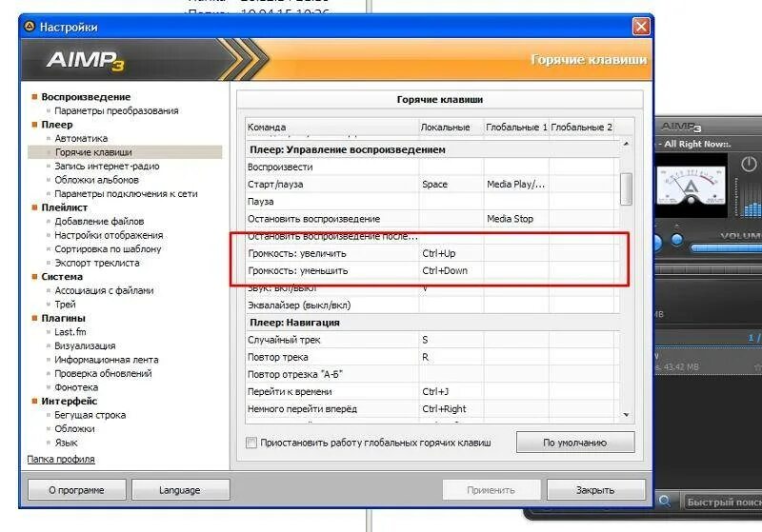The width and height of the screenshot is (762, 532).
Task: Open the Визуализация settings
Action: point(85,345)
